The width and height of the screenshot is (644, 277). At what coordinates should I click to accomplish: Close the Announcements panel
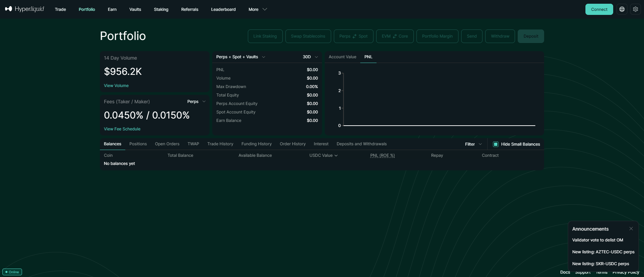pyautogui.click(x=631, y=229)
